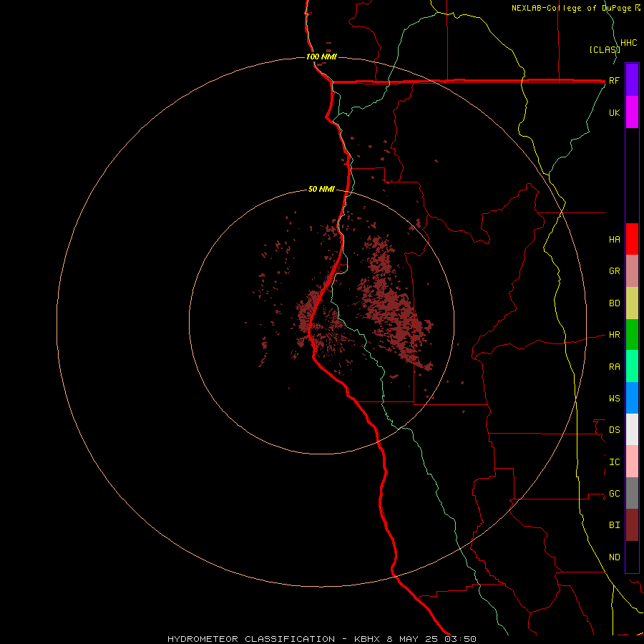This screenshot has height=644, width=644.
Task: Click the 50 NMI range ring label
Action: pyautogui.click(x=321, y=189)
